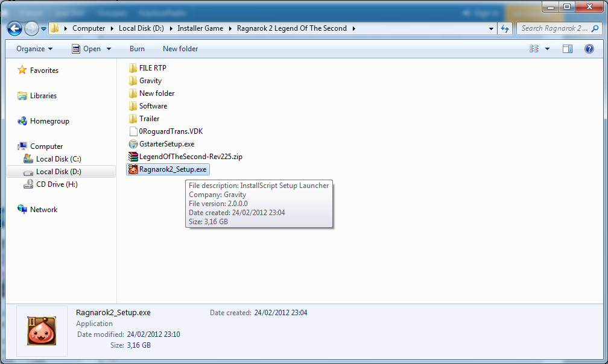Select Homegroup in the navigation pane

(x=49, y=121)
